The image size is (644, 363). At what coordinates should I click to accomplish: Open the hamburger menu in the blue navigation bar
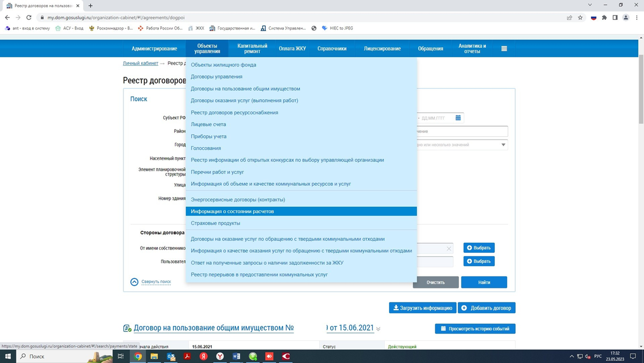[503, 48]
